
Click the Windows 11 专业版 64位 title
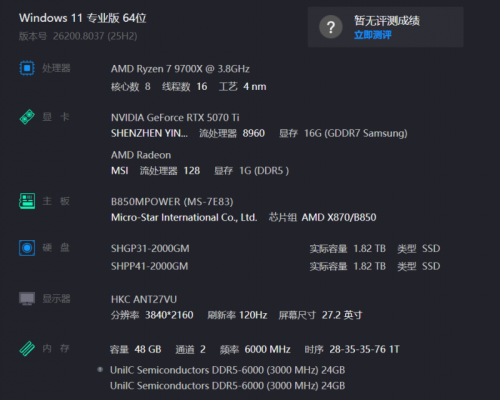pyautogui.click(x=83, y=18)
